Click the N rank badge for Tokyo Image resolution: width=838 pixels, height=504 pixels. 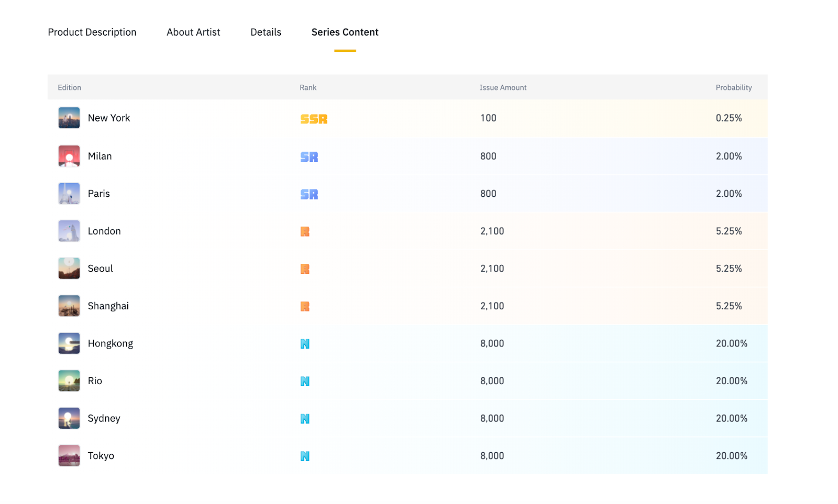305,456
